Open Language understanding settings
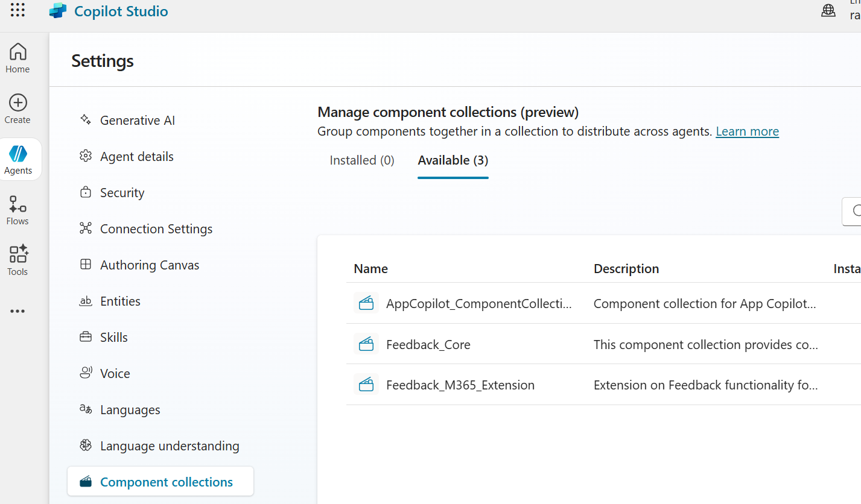Image resolution: width=861 pixels, height=504 pixels. click(170, 446)
